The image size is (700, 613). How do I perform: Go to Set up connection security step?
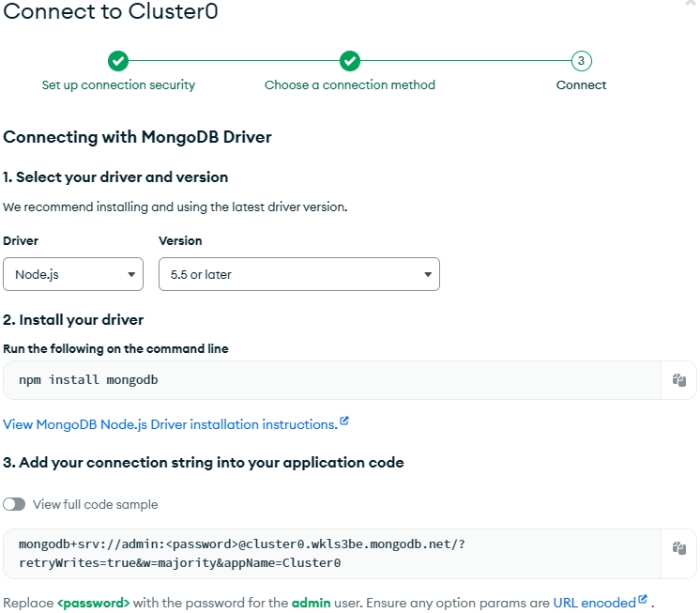coord(118,85)
